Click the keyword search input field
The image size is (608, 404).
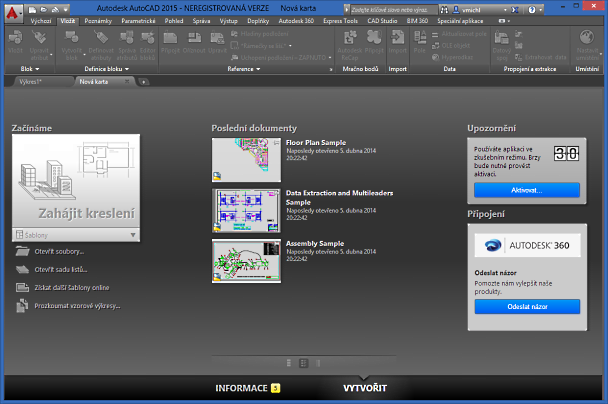(x=394, y=10)
